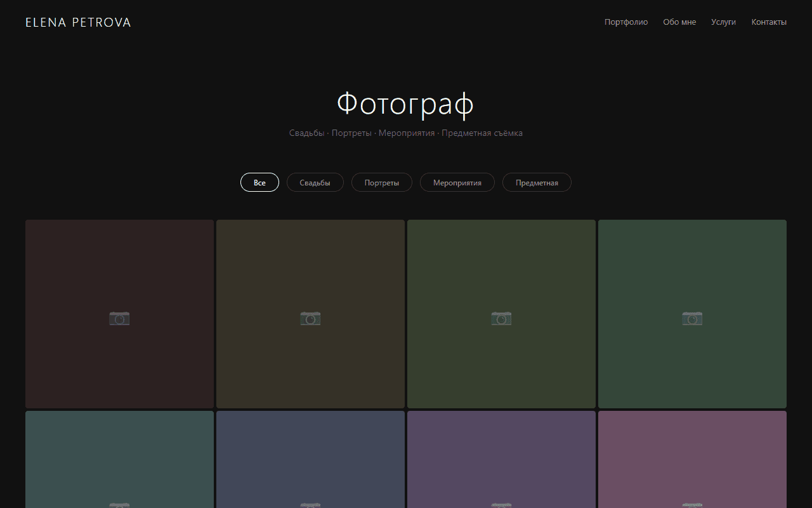Navigate to Контакты in the header
The width and height of the screenshot is (812, 508).
click(769, 22)
